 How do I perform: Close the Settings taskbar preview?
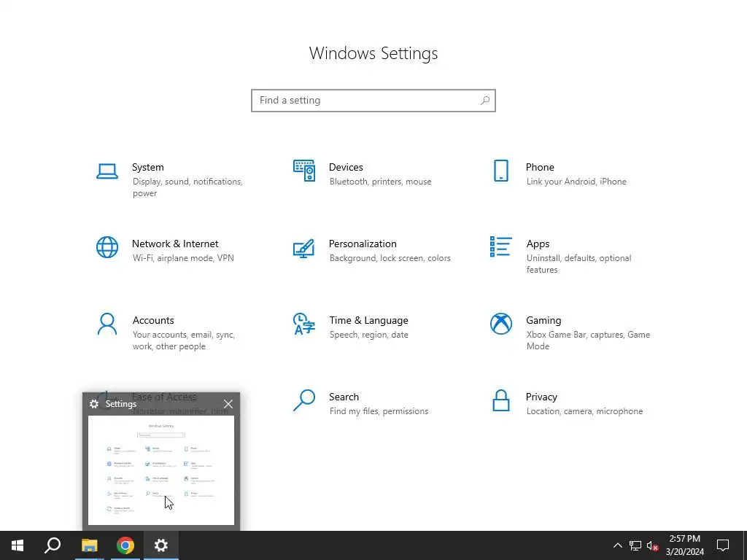tap(228, 404)
